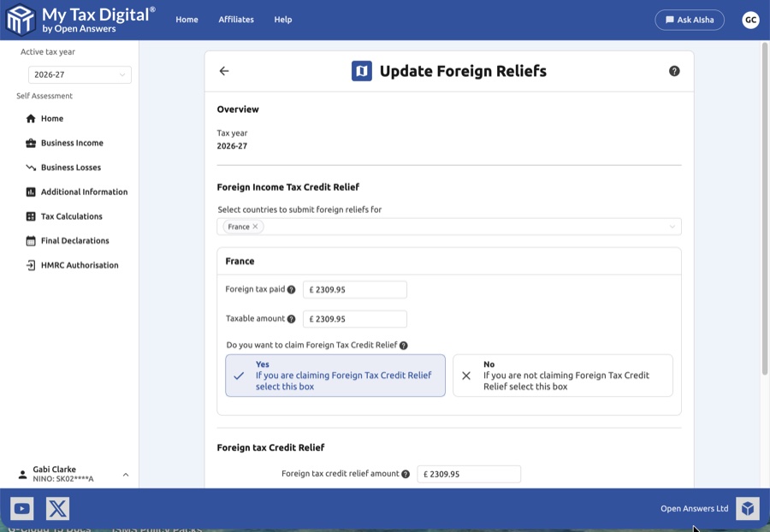Click the HMRC Authorisation sign-in icon

pos(32,264)
